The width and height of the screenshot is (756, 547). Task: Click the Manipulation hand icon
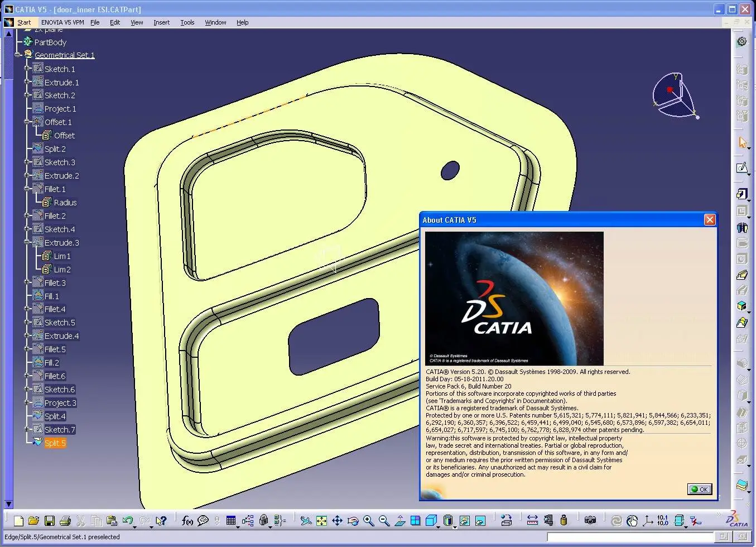[x=632, y=521]
